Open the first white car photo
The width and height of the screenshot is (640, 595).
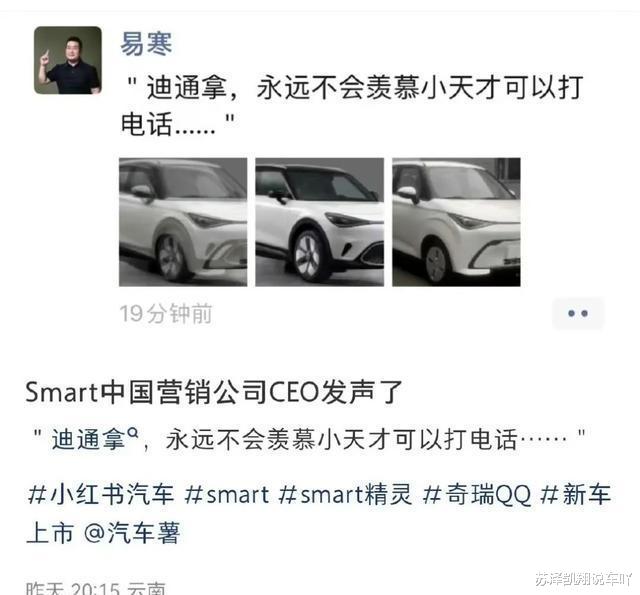[x=183, y=222]
